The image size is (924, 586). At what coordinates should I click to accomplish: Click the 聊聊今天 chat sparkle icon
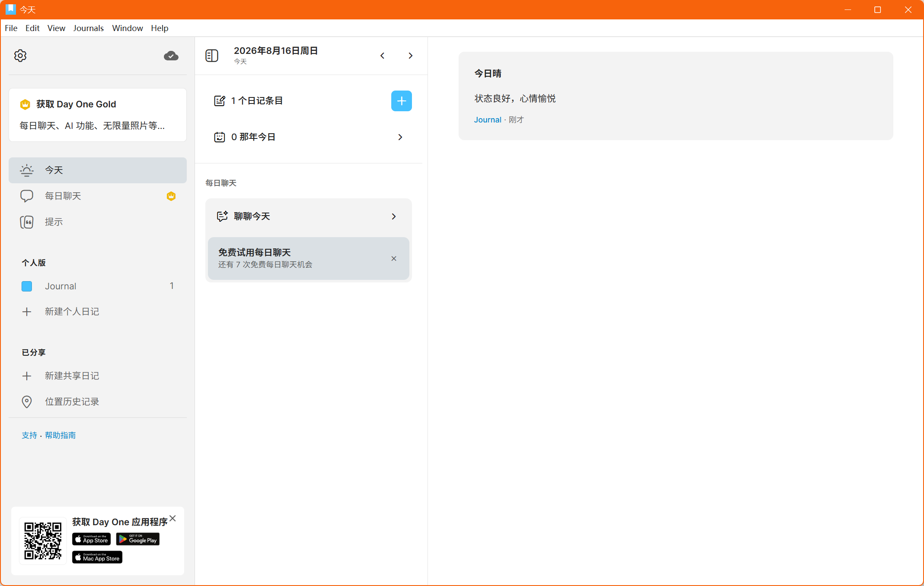(x=222, y=216)
